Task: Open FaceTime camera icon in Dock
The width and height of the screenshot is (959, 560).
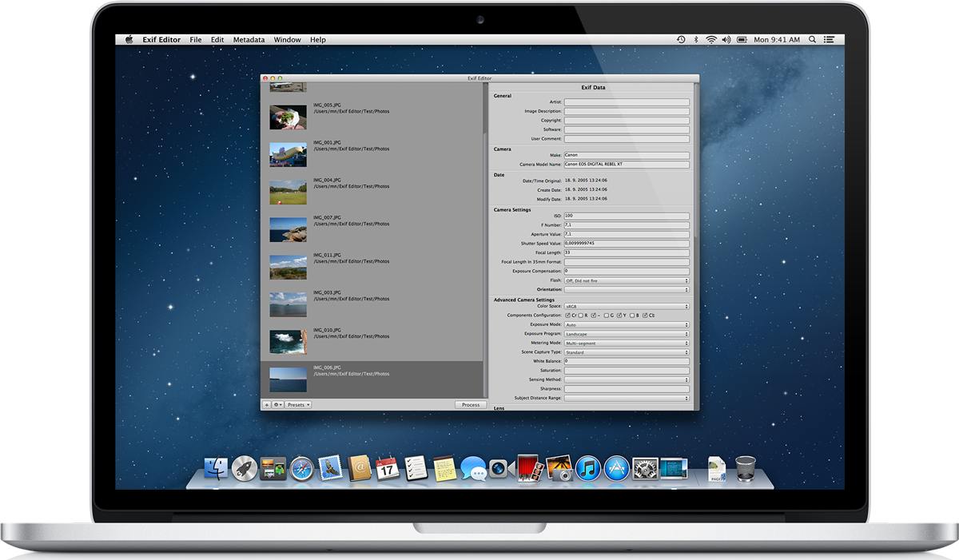Action: point(500,468)
